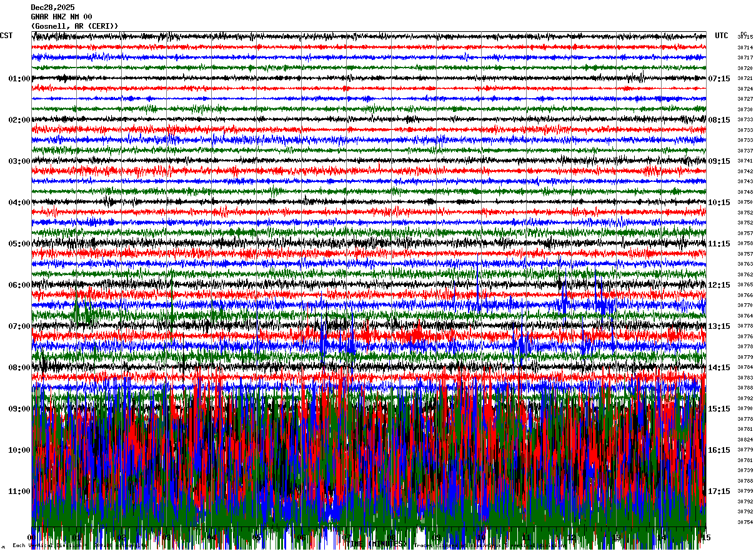Select DC offset value 30790
The height and width of the screenshot is (554, 756).
coord(745,408)
